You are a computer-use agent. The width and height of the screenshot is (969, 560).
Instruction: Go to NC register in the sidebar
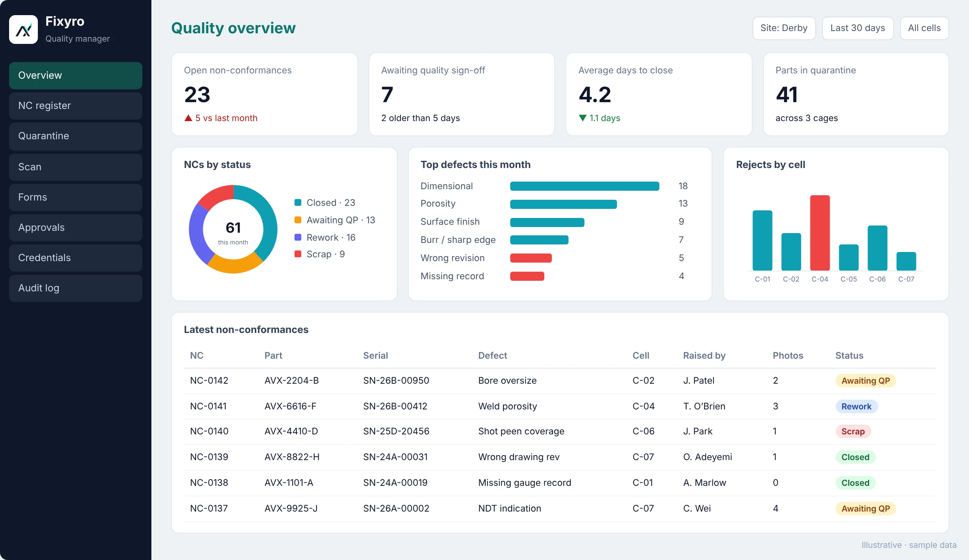(x=76, y=106)
